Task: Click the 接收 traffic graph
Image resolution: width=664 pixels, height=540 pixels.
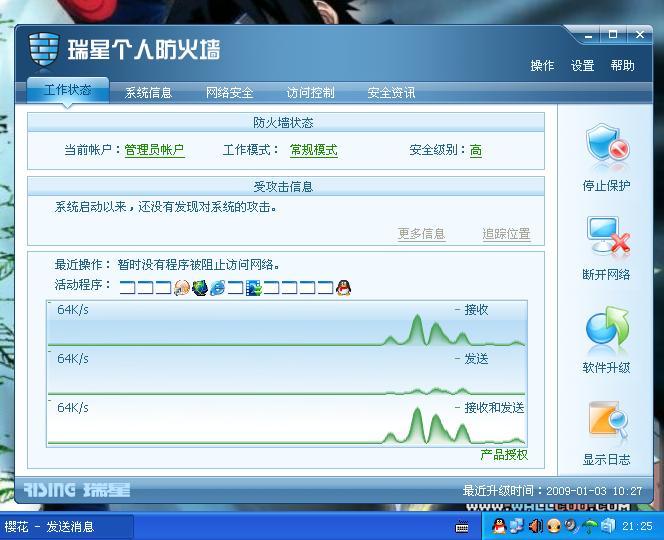Action: pos(287,324)
